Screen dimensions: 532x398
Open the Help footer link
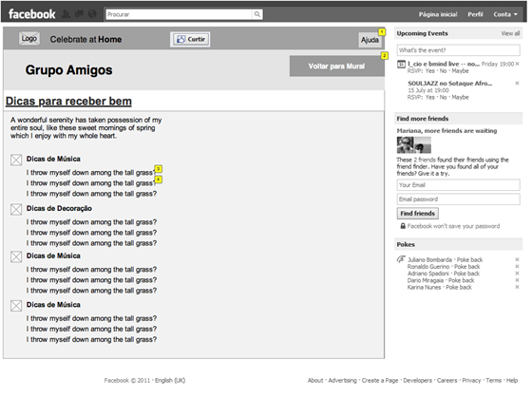[x=512, y=380]
